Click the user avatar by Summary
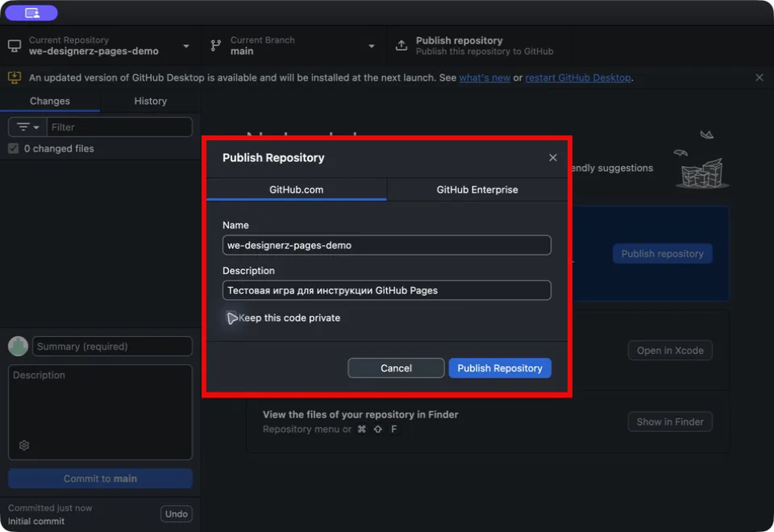The height and width of the screenshot is (532, 774). (x=19, y=347)
